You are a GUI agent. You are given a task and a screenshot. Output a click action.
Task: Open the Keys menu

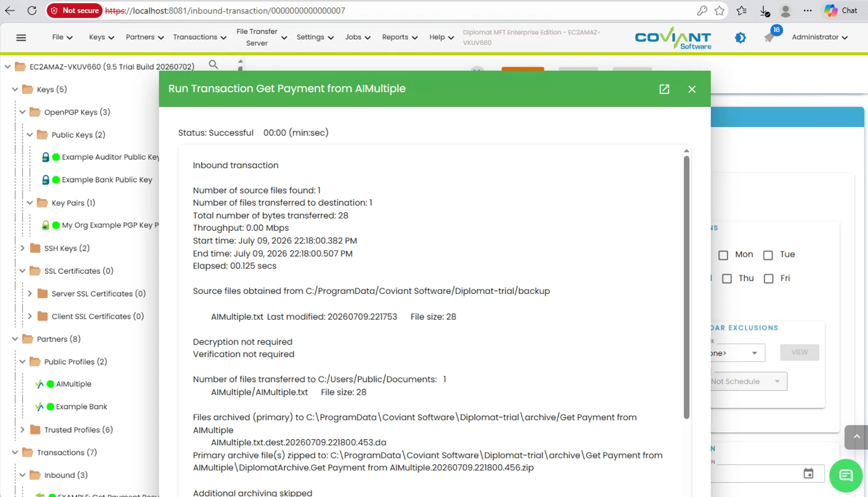click(101, 37)
